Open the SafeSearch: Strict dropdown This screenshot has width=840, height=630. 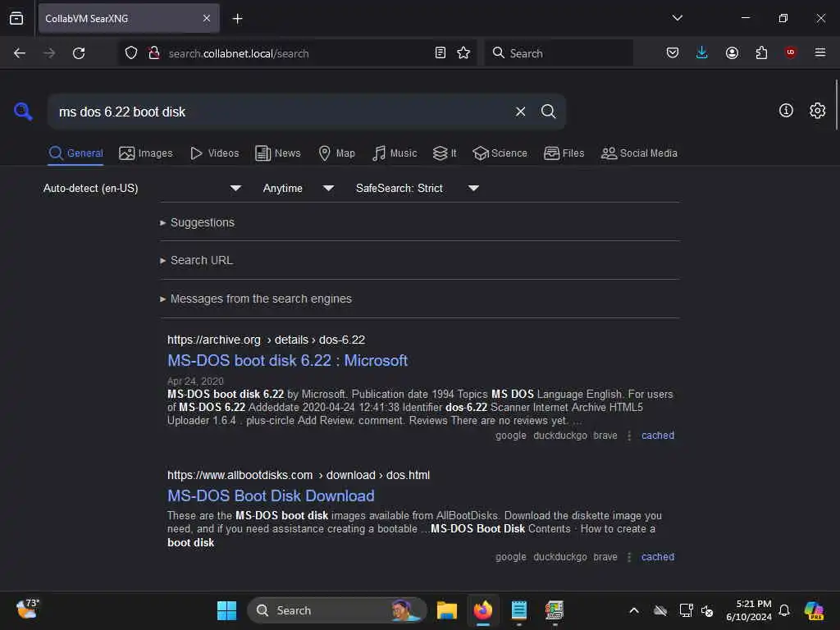(x=418, y=188)
